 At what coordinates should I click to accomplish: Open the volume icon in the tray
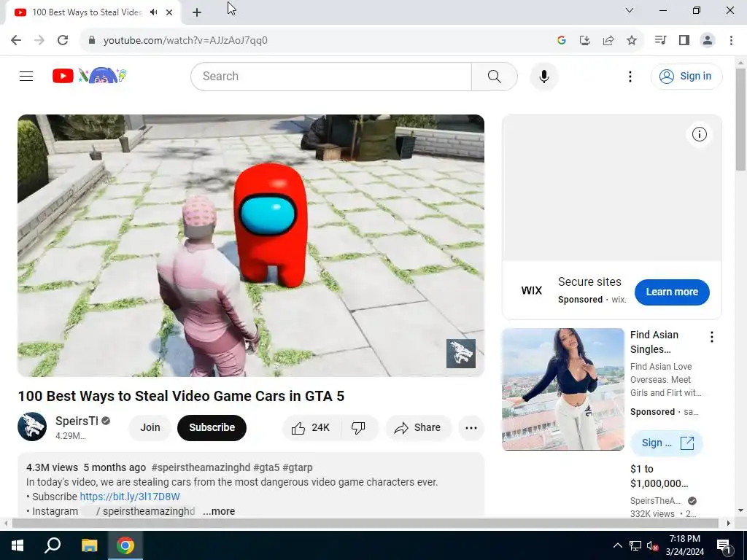pyautogui.click(x=652, y=545)
